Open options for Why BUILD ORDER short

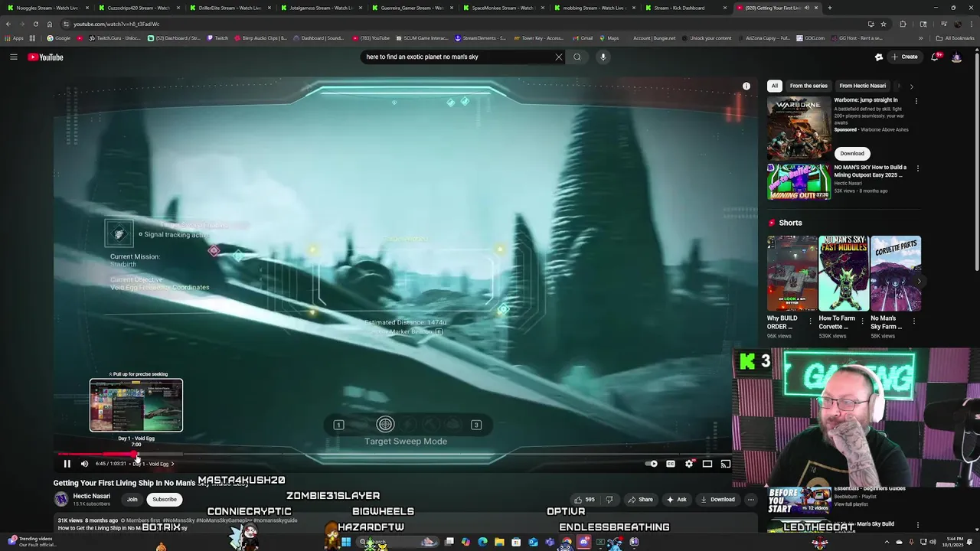811,321
